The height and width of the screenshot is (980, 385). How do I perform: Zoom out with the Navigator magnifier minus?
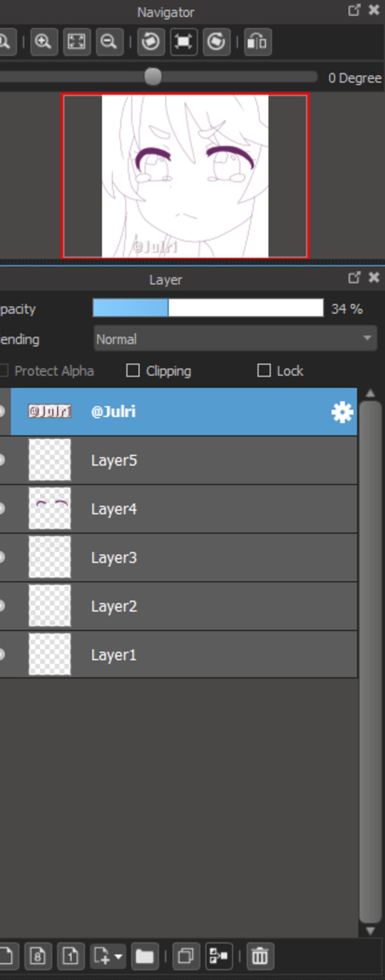tap(109, 41)
